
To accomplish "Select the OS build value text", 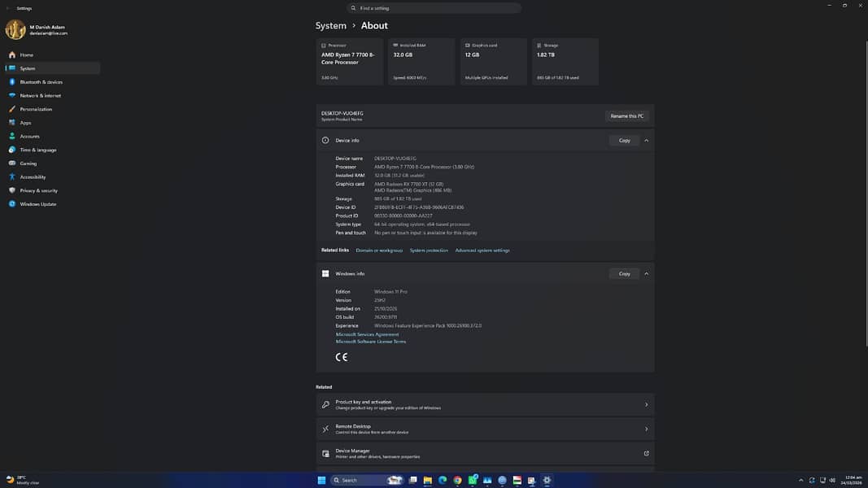I will 386,317.
